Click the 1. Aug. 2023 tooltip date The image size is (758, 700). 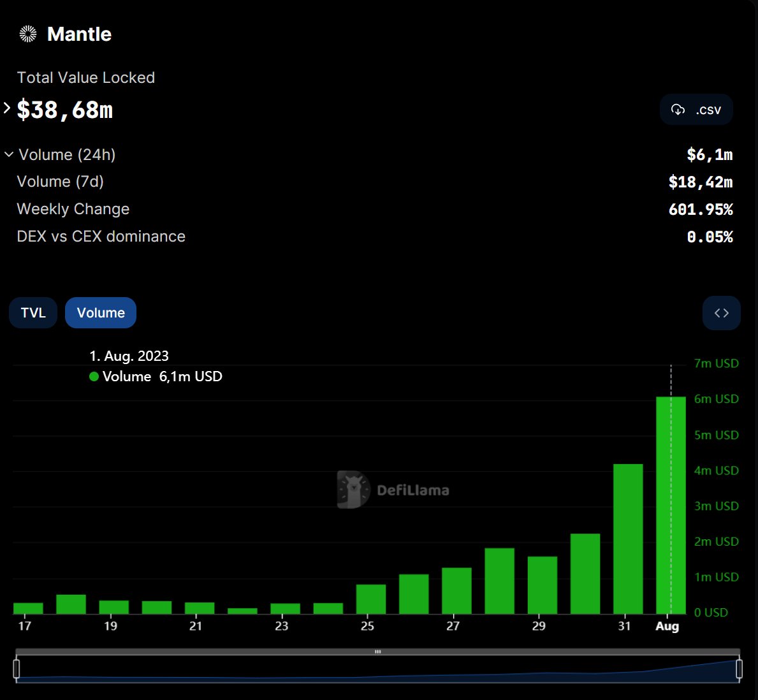tap(129, 356)
